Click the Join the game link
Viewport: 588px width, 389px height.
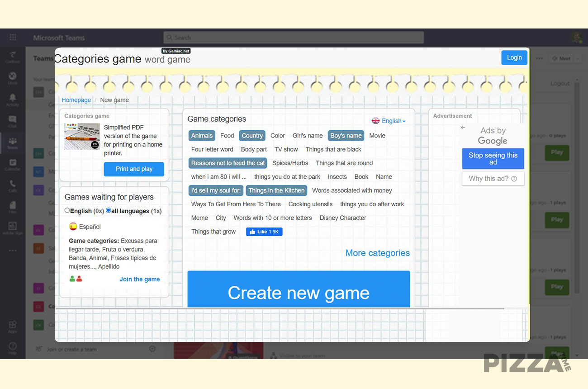139,279
